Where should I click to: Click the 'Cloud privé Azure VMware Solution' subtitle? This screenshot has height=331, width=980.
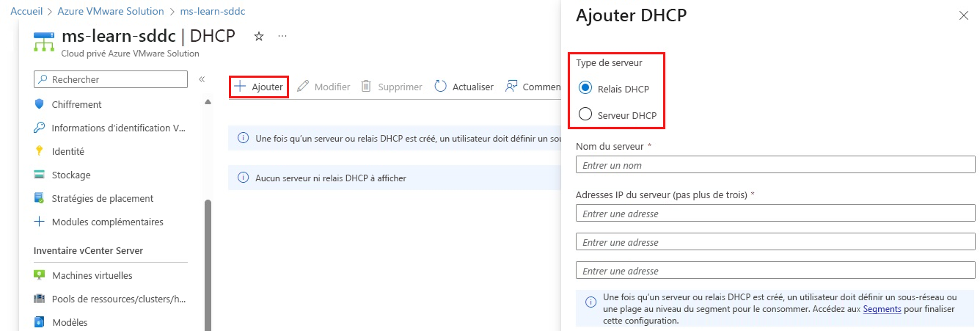(x=130, y=54)
